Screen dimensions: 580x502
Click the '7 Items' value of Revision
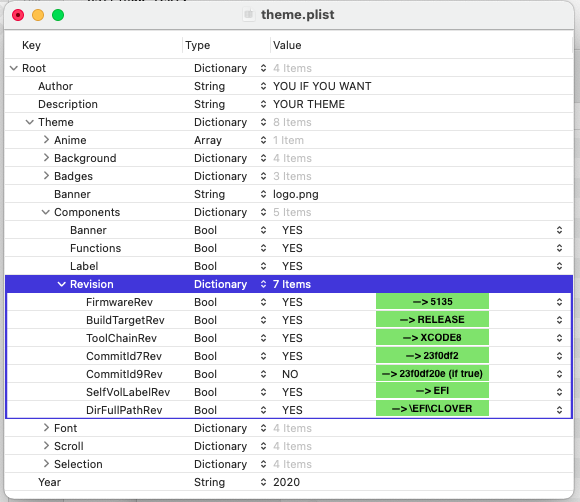[292, 284]
